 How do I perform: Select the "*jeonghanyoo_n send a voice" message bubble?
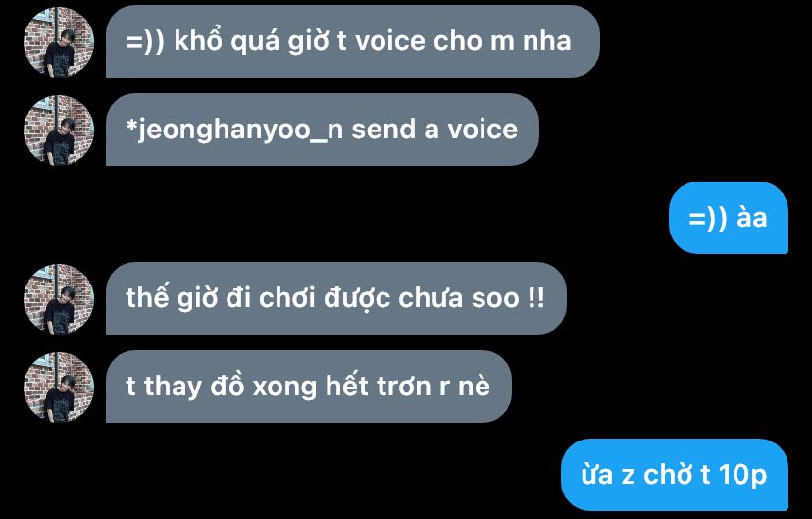click(322, 130)
